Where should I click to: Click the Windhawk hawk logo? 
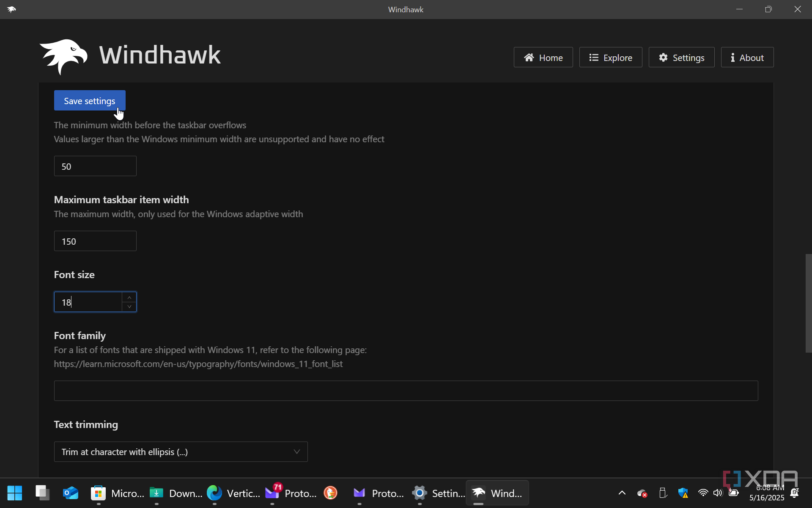tap(63, 56)
